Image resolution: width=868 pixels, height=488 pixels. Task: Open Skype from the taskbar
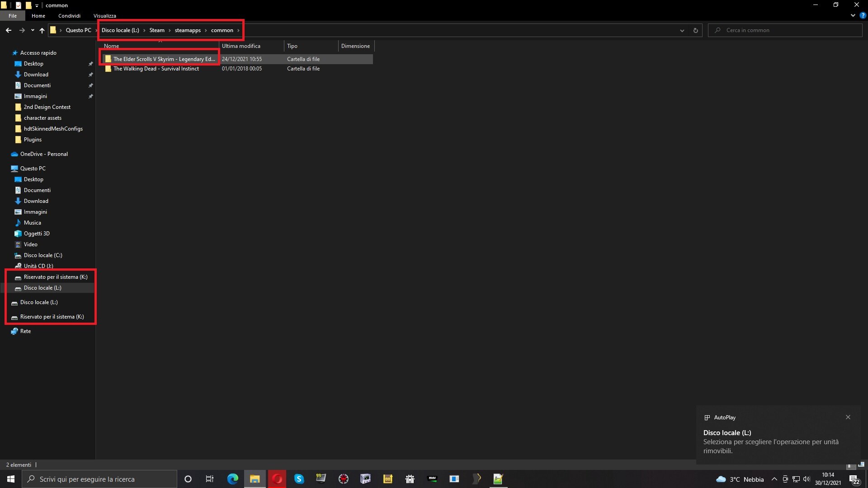coord(299,479)
